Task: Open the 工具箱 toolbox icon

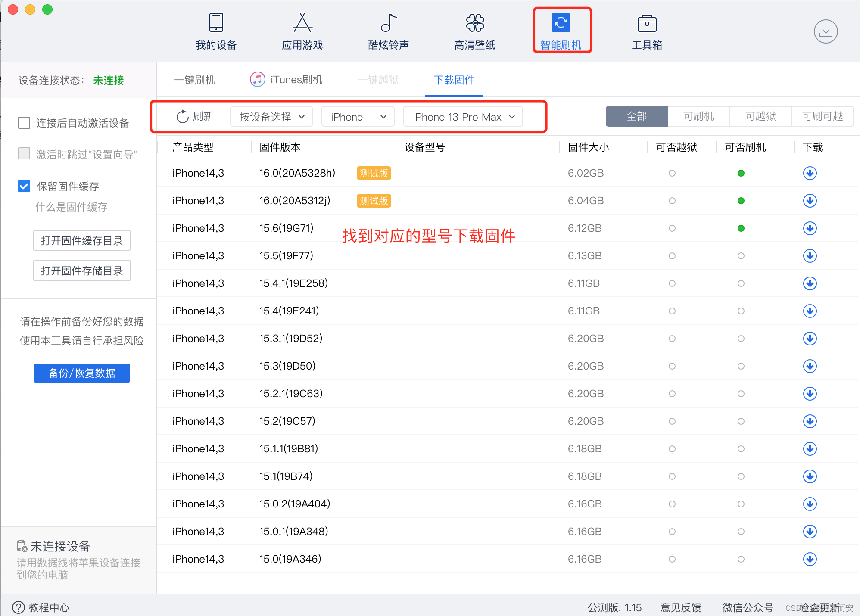Action: pos(647,23)
